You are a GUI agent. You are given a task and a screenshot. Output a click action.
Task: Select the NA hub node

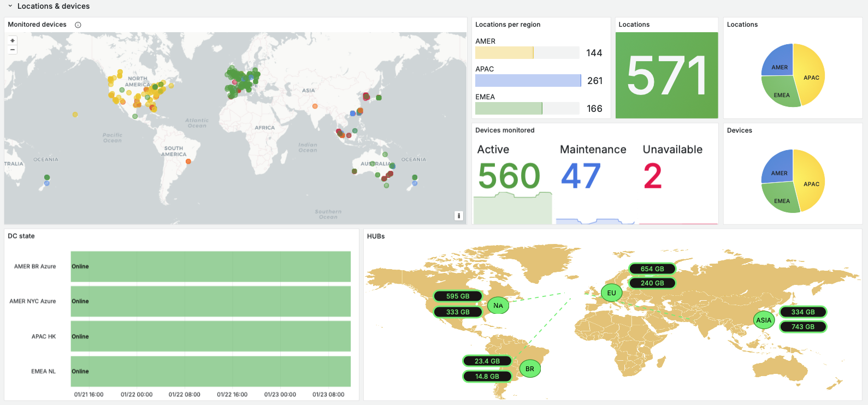(498, 306)
